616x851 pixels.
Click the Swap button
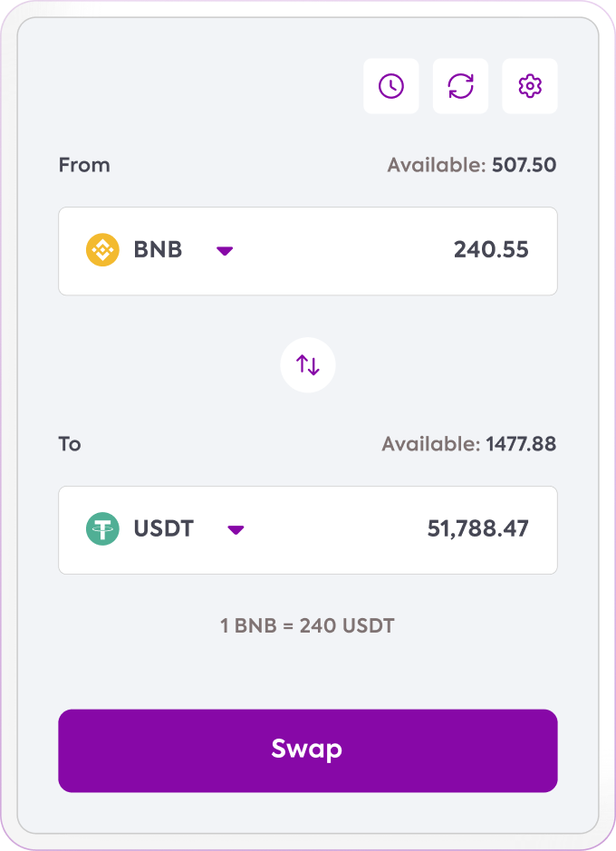click(x=308, y=750)
